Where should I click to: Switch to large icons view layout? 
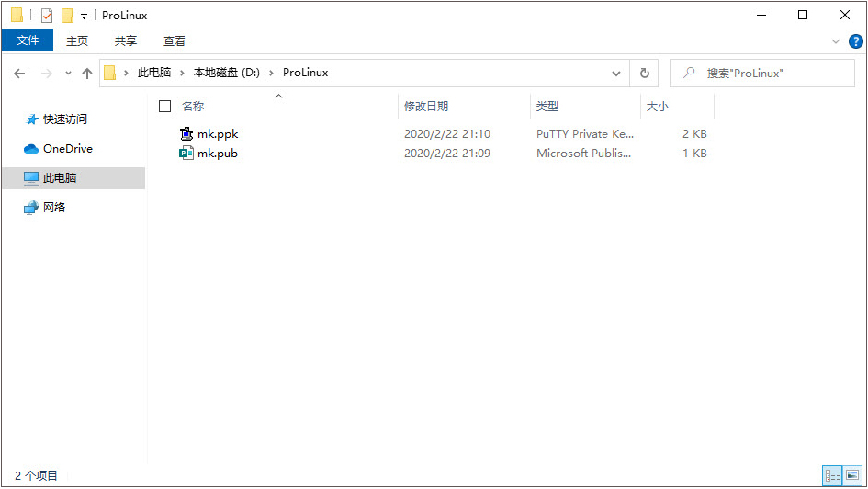pos(852,475)
